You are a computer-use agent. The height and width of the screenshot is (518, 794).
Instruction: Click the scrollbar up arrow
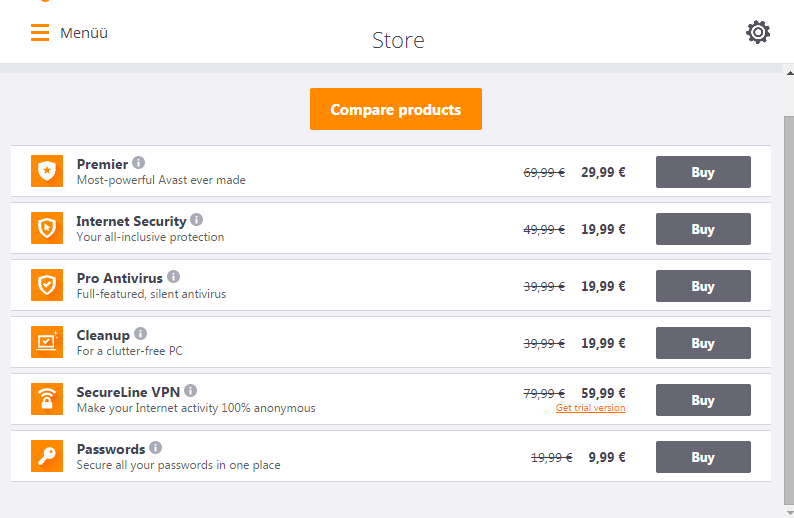tap(789, 73)
